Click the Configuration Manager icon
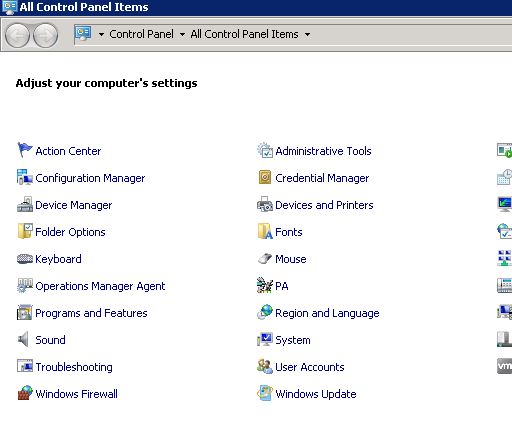Image resolution: width=512 pixels, height=425 pixels. (25, 177)
